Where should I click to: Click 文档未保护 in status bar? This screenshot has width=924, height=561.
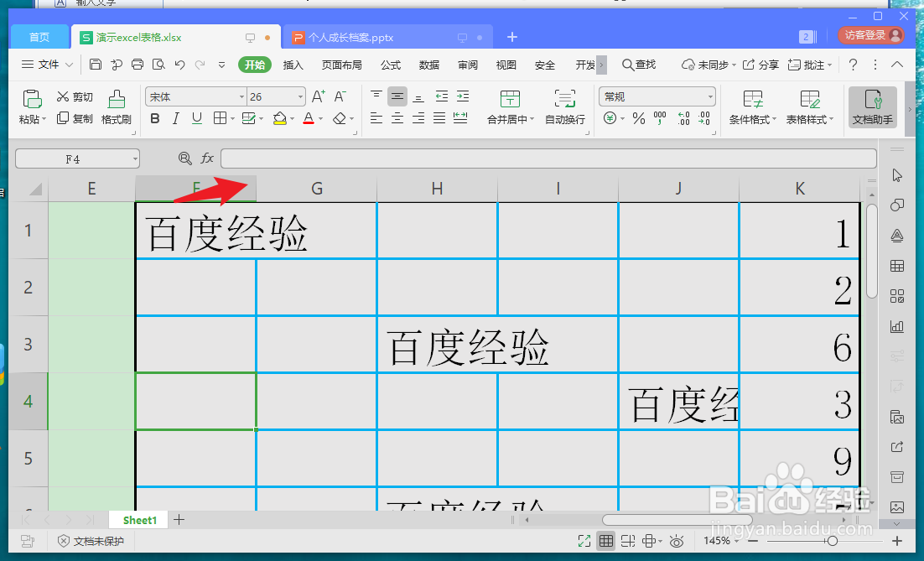point(91,540)
